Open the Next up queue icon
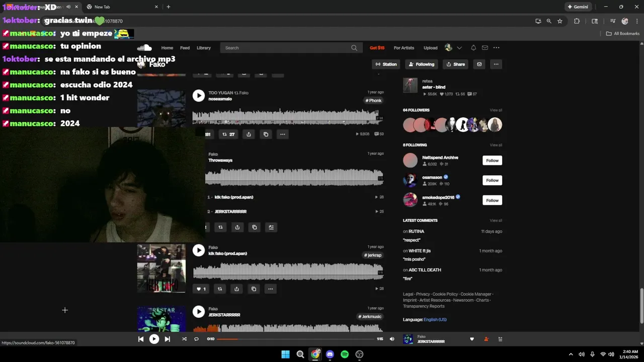 [500, 339]
